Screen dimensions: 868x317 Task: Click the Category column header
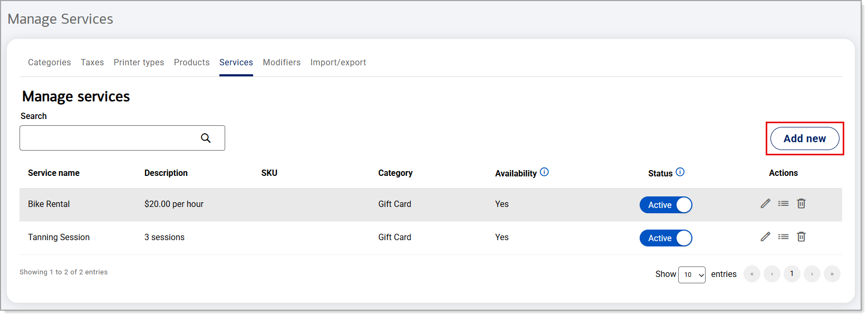(396, 173)
